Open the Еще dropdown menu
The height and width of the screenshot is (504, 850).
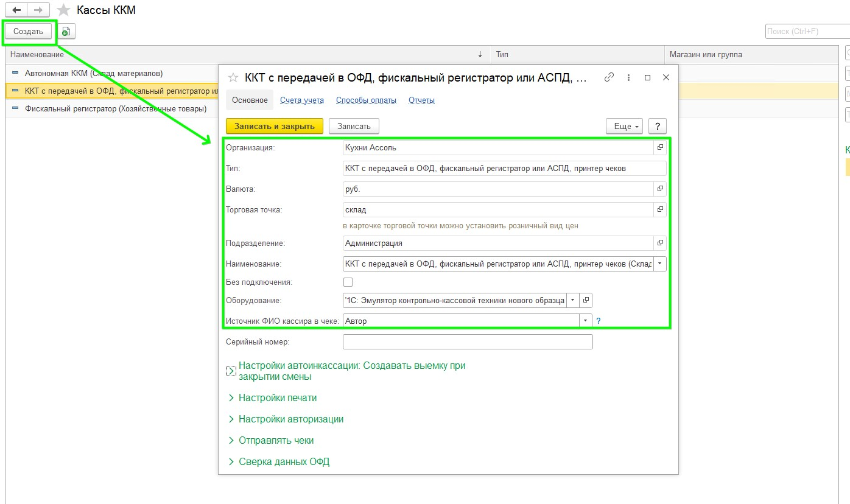tap(624, 126)
